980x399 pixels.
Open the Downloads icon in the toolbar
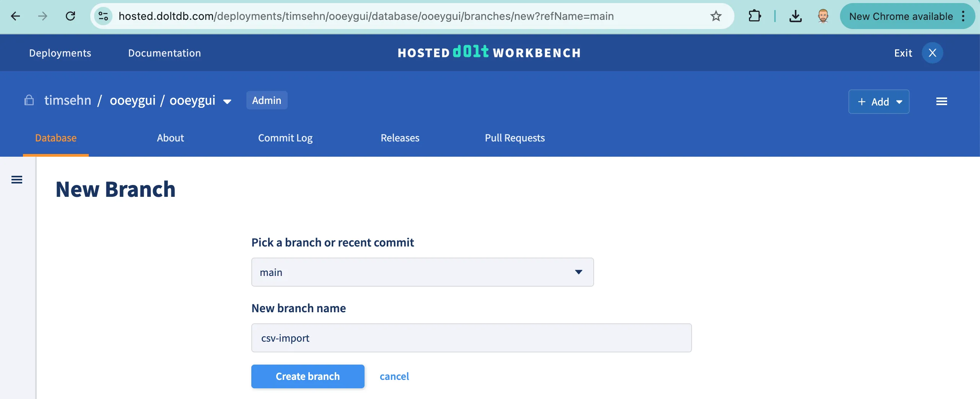click(796, 16)
